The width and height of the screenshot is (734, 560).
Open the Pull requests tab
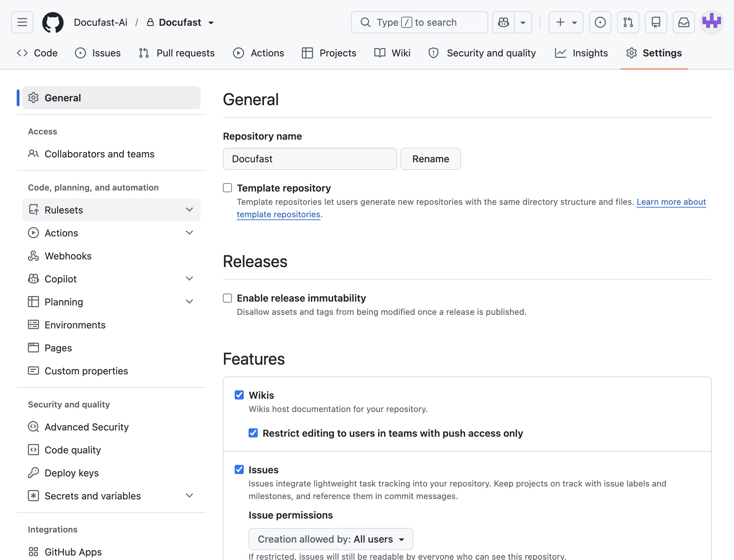click(x=177, y=53)
